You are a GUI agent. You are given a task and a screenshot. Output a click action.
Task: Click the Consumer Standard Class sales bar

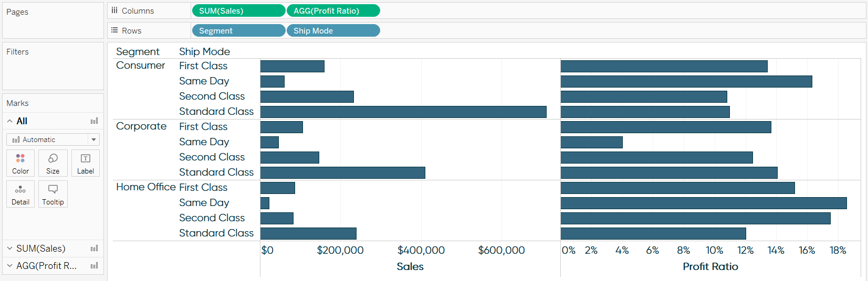click(x=403, y=112)
